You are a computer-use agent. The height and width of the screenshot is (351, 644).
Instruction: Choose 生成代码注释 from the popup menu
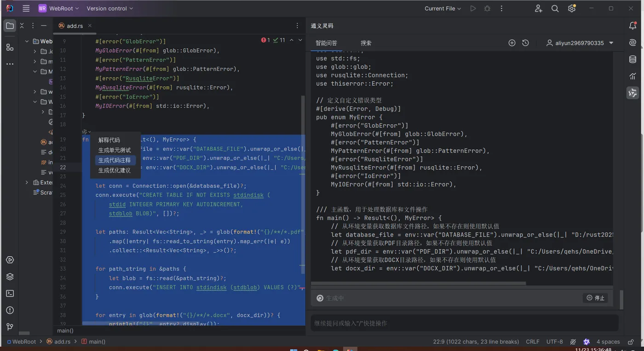click(x=115, y=160)
